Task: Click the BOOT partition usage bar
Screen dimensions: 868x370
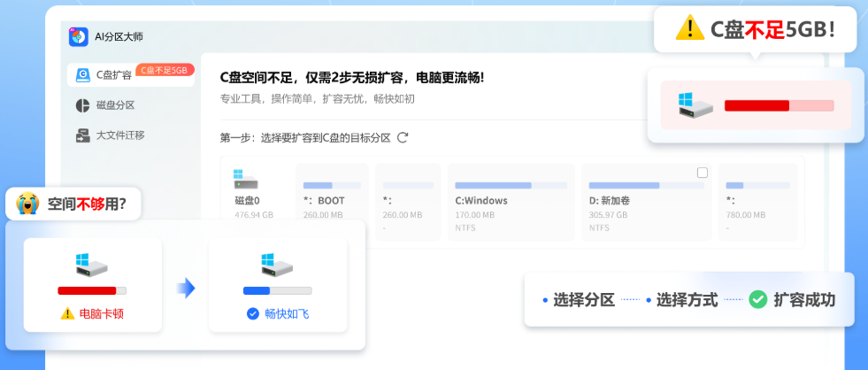Action: coord(332,186)
